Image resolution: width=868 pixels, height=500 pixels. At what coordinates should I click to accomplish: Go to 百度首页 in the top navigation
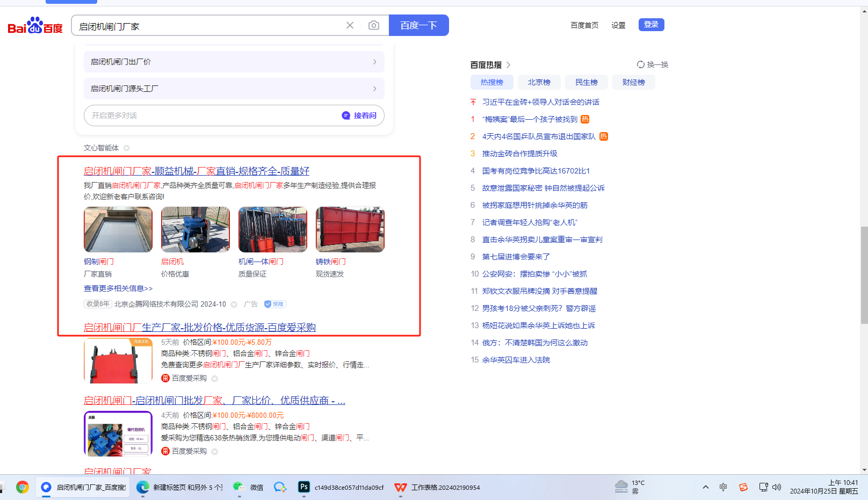point(584,25)
